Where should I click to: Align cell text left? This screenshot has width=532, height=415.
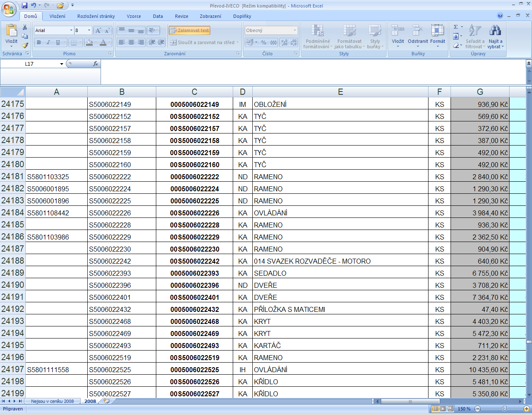pos(121,42)
